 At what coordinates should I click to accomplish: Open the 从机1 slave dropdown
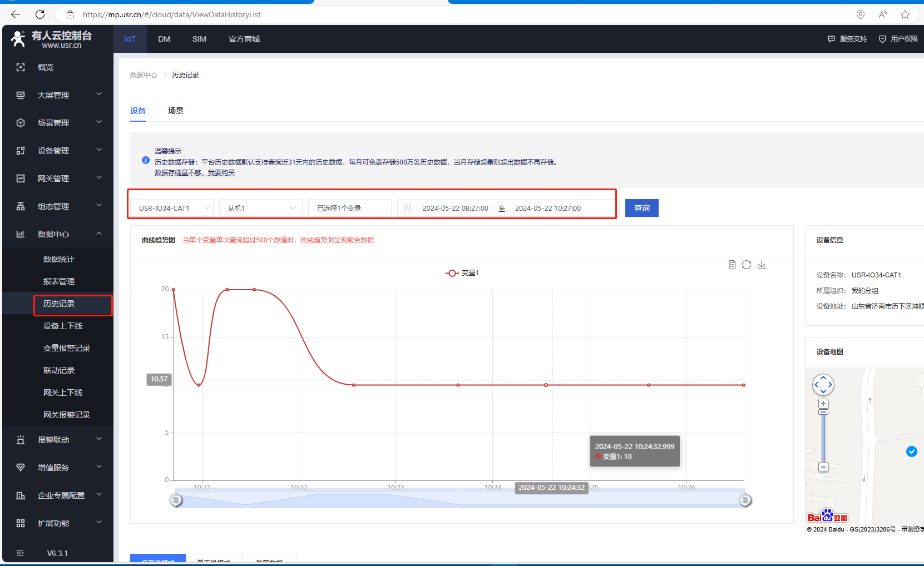point(260,208)
